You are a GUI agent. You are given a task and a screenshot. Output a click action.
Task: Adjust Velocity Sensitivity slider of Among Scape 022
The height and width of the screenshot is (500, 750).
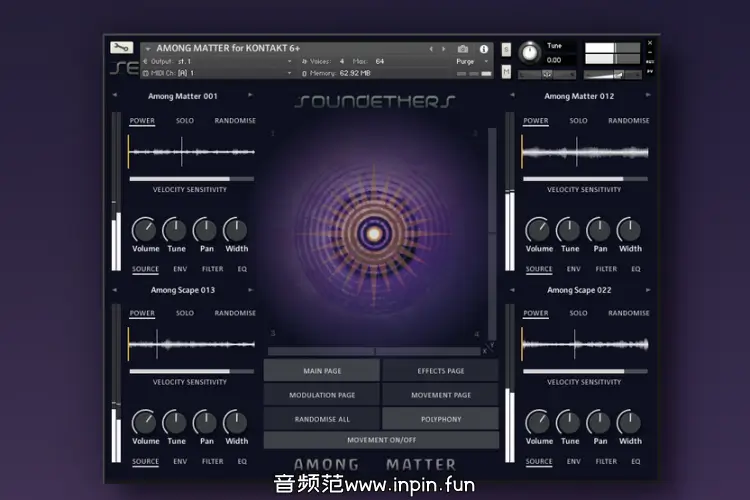[x=585, y=371]
